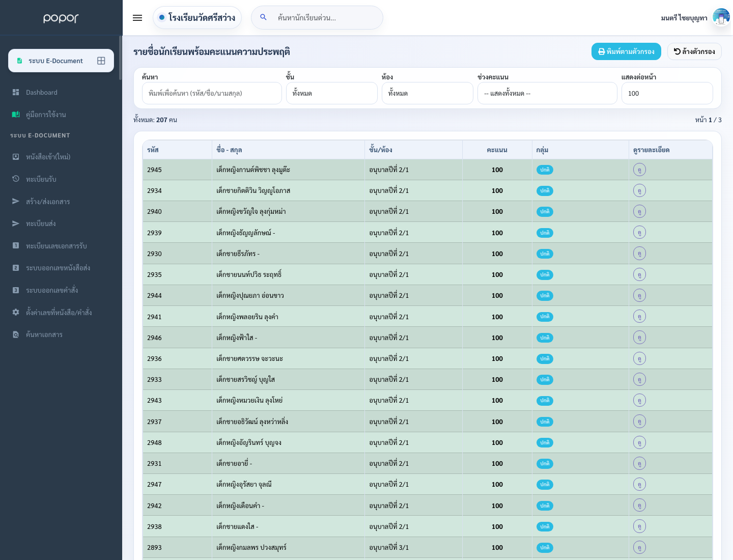Viewport: 733px width, 560px height.
Task: Open module grid icon beside ระบบ E-Document
Action: (x=101, y=61)
